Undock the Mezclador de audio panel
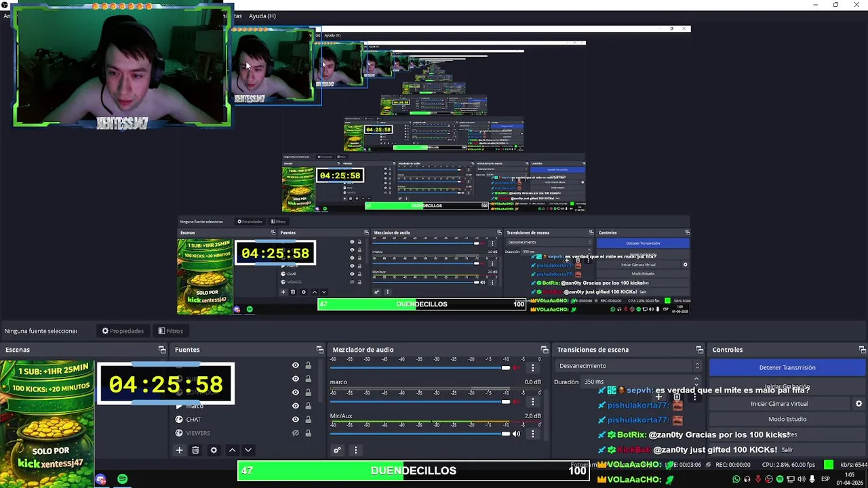The width and height of the screenshot is (868, 488). coord(545,350)
